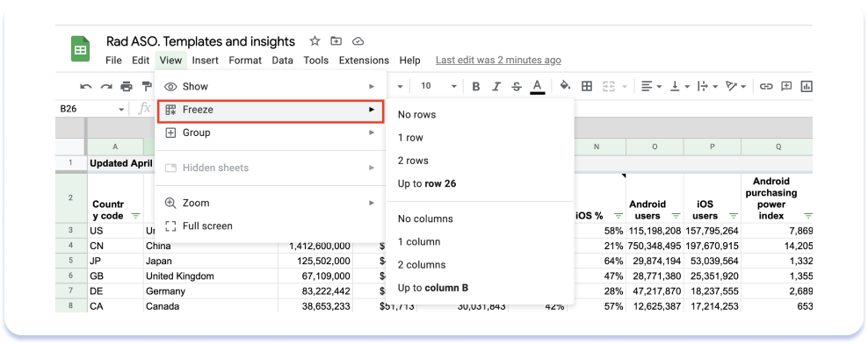Insert a link with the link icon
Image resolution: width=868 pixels, height=344 pixels.
coord(765,86)
